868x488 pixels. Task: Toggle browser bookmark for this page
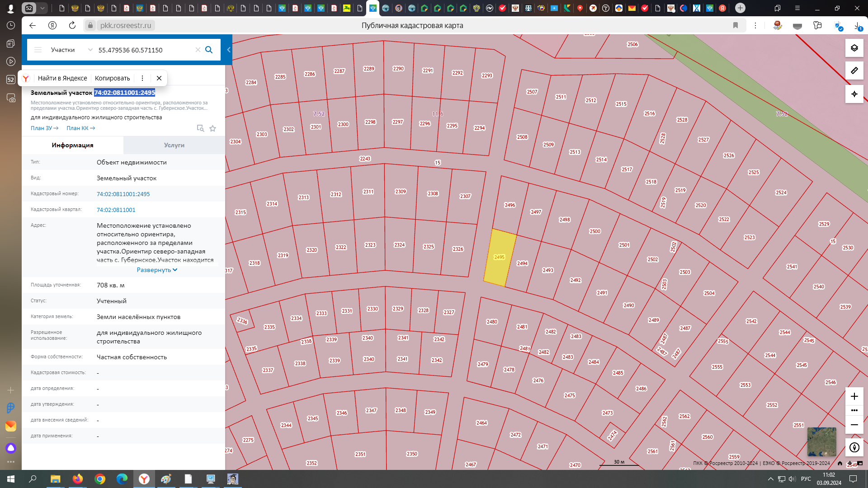(736, 25)
